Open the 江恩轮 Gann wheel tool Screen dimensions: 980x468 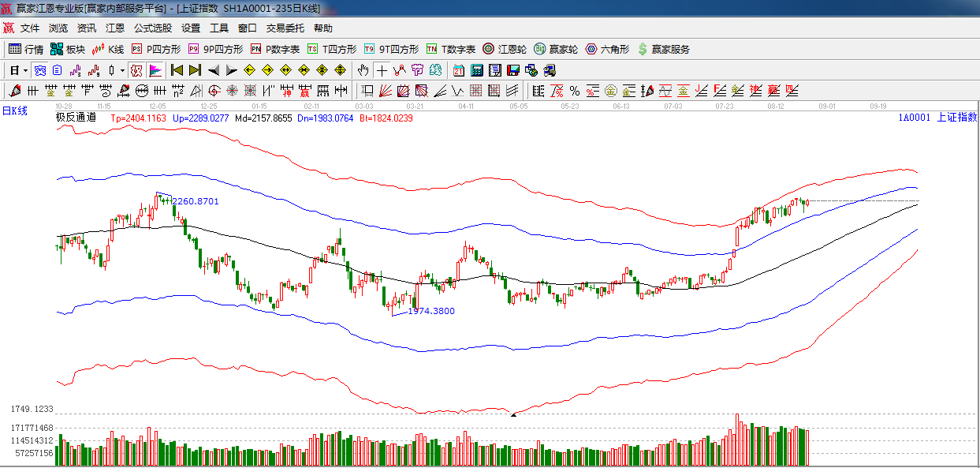click(505, 49)
